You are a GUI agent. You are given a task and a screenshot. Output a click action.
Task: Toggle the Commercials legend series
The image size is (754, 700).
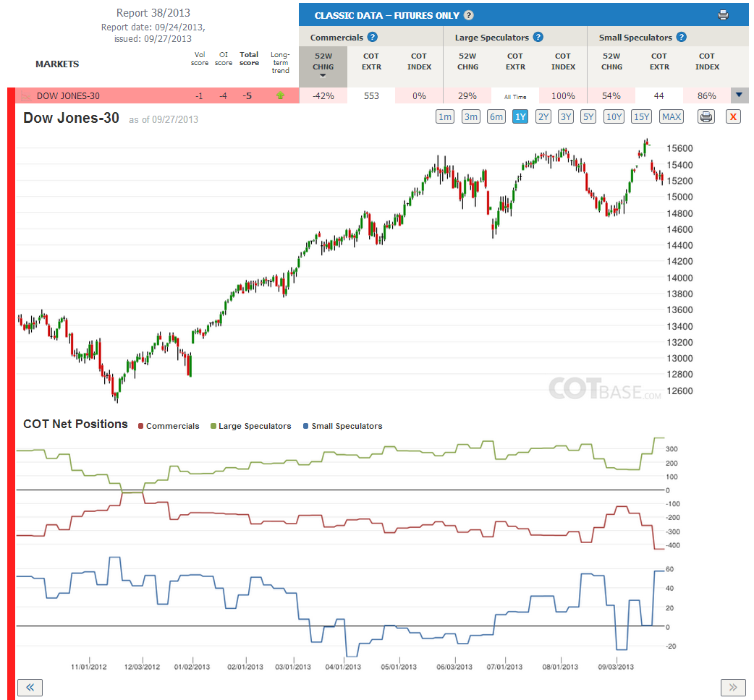coord(169,426)
